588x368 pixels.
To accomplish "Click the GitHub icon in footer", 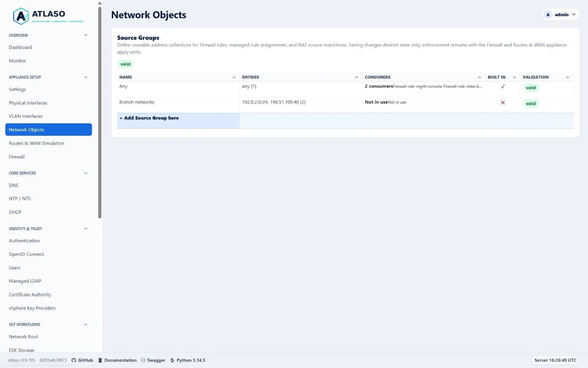I will tap(73, 360).
